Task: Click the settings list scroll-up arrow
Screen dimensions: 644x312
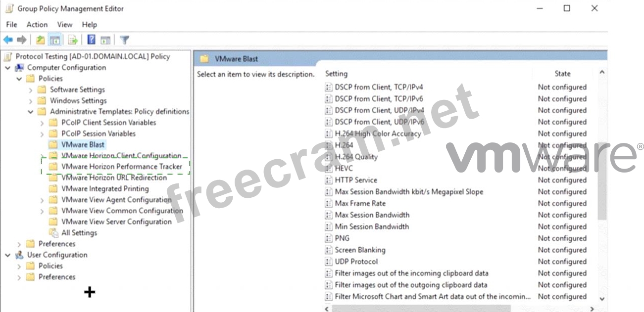Action: tap(602, 73)
